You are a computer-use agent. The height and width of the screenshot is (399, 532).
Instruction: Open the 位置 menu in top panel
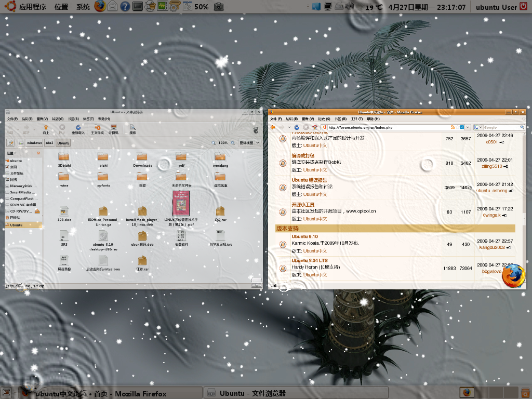[61, 7]
